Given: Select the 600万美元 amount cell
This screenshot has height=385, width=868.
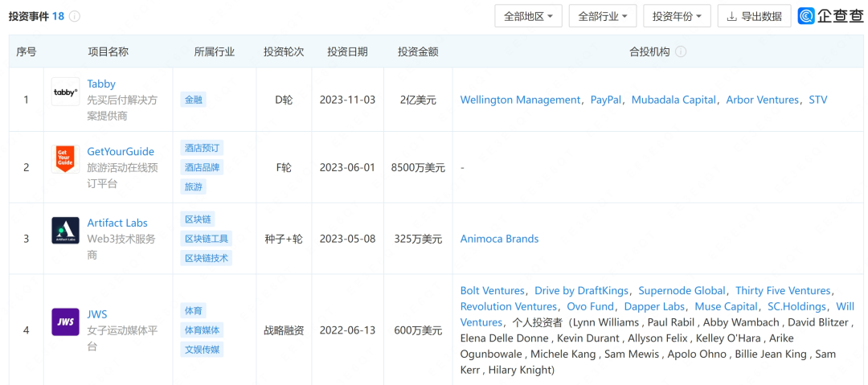Looking at the screenshot, I should point(418,330).
